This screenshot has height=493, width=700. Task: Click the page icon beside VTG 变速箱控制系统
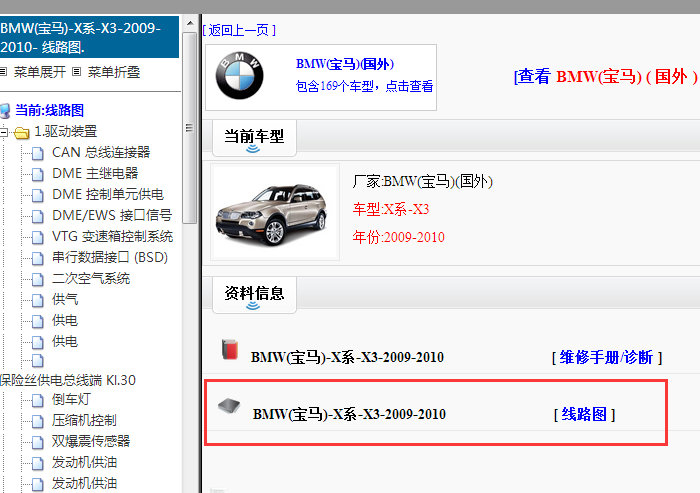point(38,237)
